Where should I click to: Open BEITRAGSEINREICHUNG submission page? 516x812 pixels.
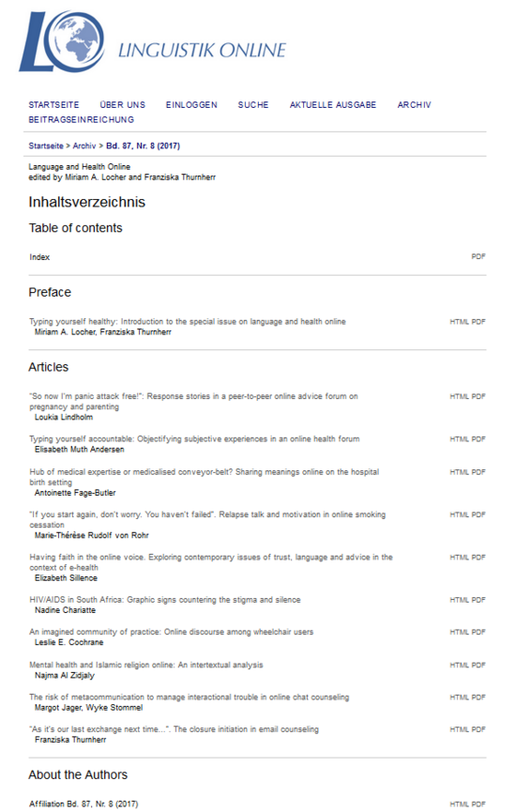click(x=82, y=119)
